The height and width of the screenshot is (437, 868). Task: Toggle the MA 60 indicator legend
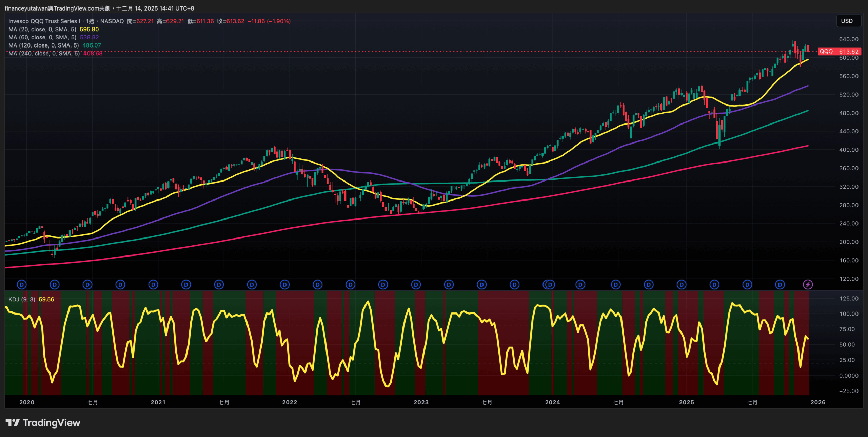(x=42, y=37)
